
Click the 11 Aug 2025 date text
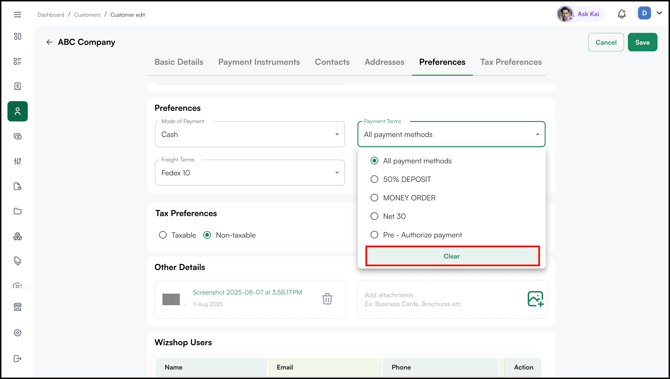208,304
